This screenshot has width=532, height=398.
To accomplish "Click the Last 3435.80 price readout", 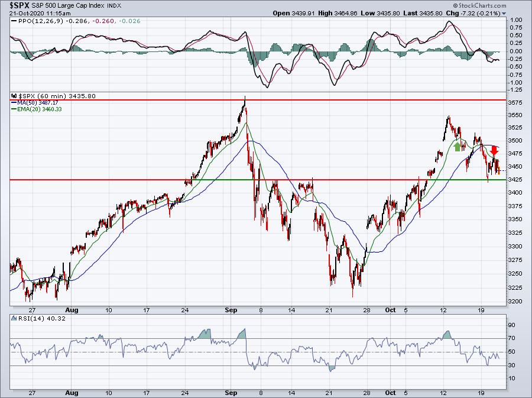I will coord(423,14).
